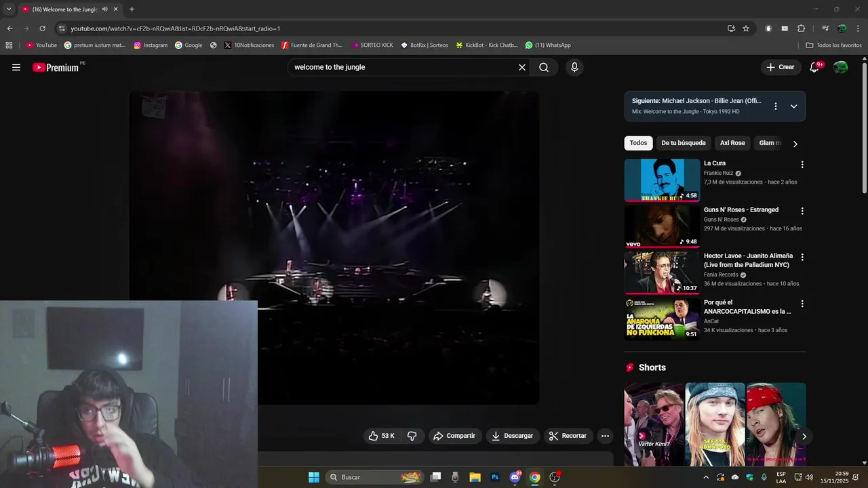Show hidden tray icons chevron
This screenshot has width=868, height=488.
(706, 477)
